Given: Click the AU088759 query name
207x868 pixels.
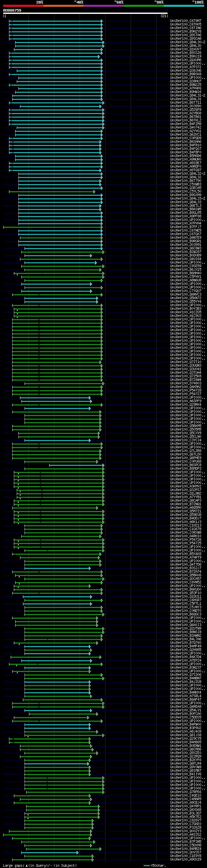Looking at the screenshot, I should point(12,10).
